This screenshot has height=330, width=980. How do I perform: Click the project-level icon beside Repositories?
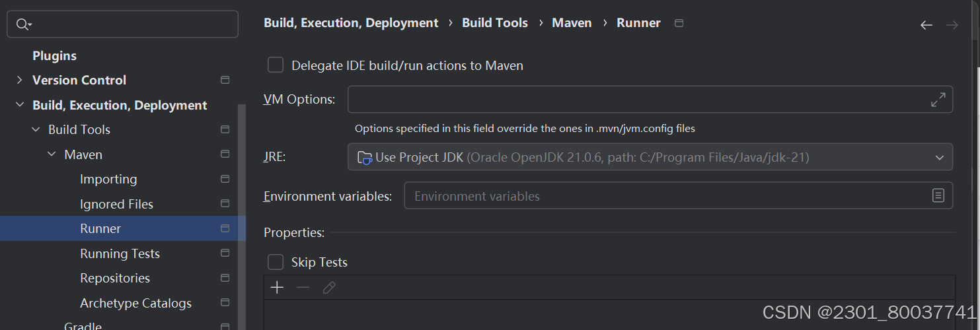coord(225,278)
